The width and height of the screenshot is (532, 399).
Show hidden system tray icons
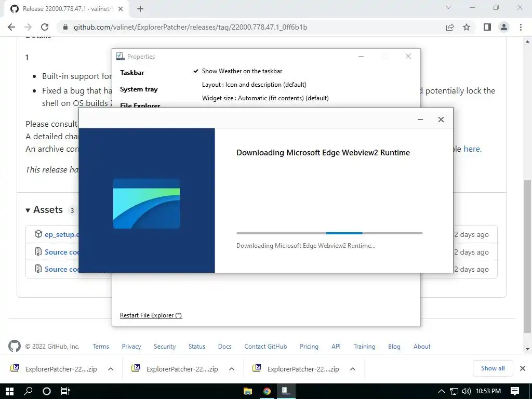coord(442,391)
